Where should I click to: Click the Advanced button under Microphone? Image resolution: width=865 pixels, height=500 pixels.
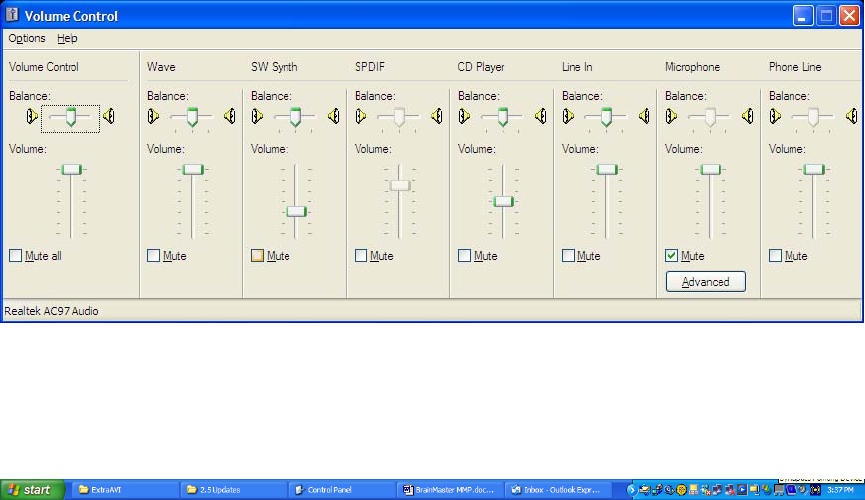[x=705, y=282]
